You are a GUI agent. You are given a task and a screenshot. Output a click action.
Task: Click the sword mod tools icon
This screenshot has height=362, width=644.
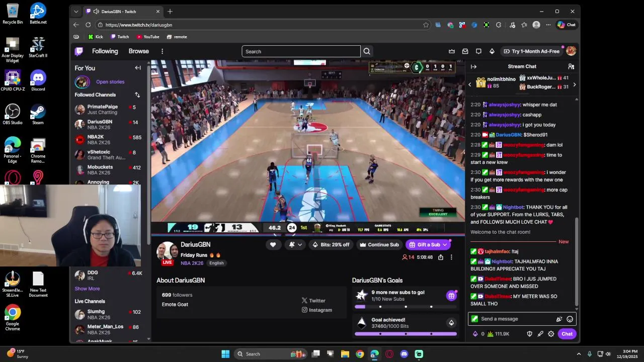tap(540, 334)
